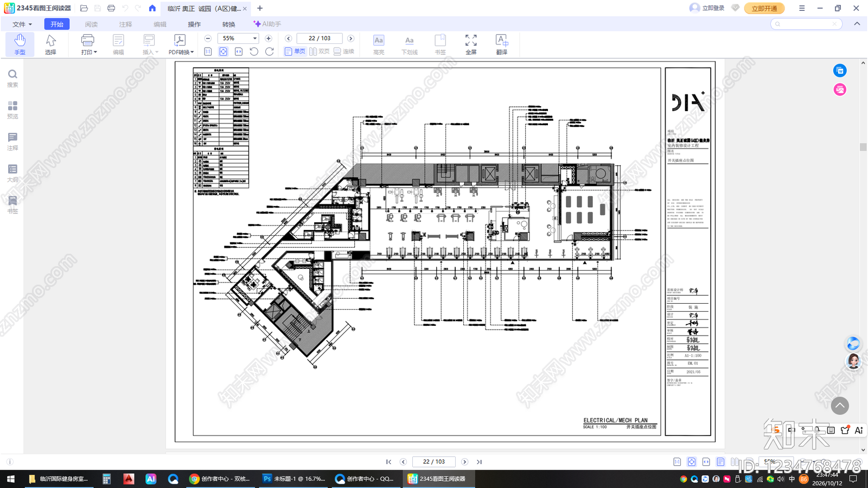Open the Outline panel (大纲)
The height and width of the screenshot is (488, 868).
pos(12,174)
